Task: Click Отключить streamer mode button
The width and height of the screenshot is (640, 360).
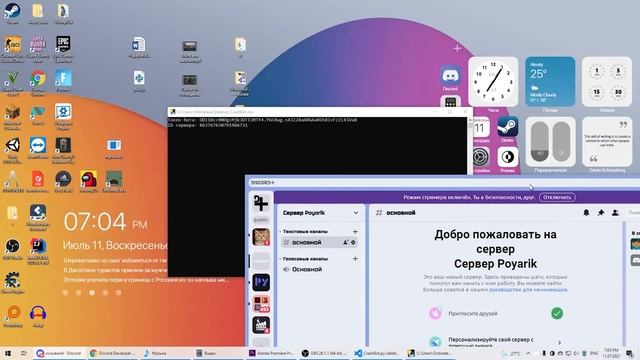Action: coord(557,197)
